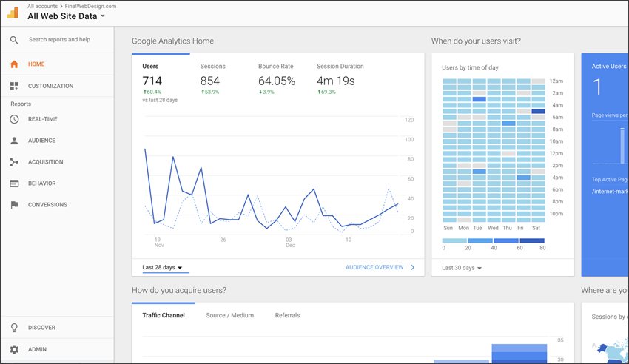This screenshot has height=364, width=629.
Task: Click the Behavior window icon
Action: (14, 183)
